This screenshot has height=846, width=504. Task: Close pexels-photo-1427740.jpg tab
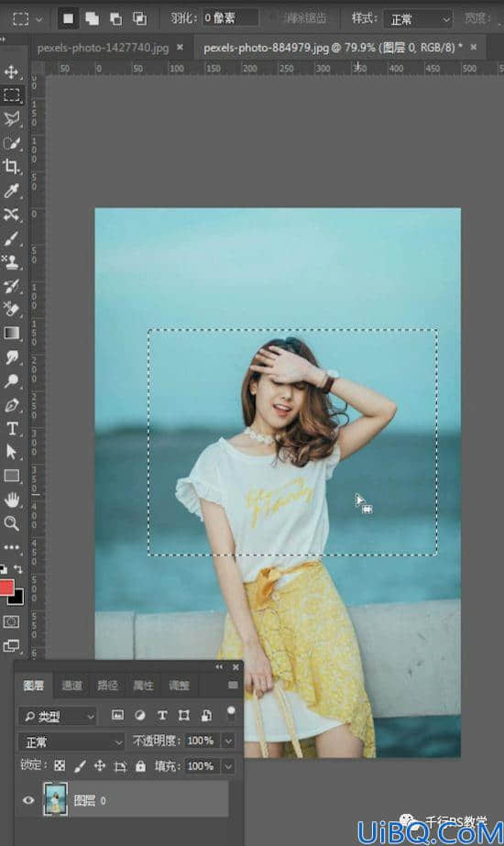(x=181, y=48)
